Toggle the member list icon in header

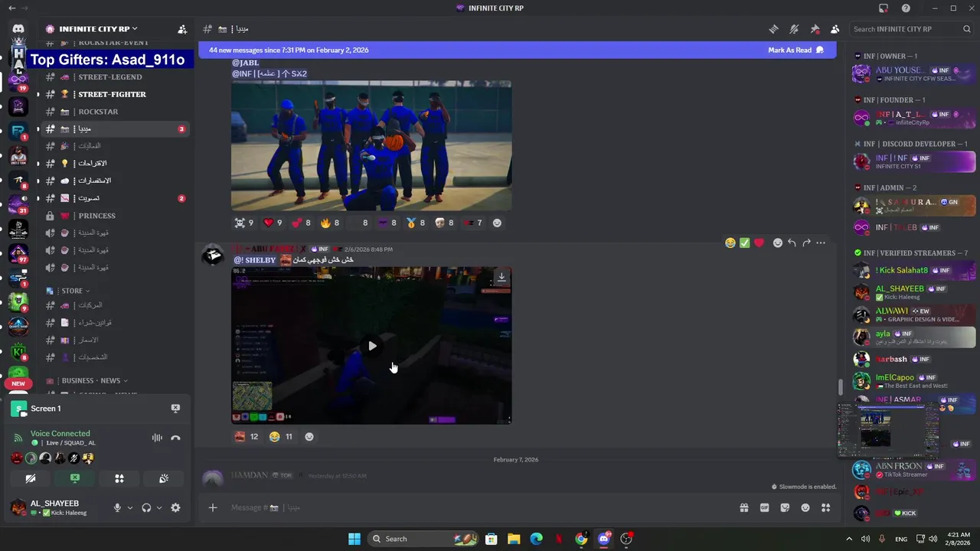835,29
